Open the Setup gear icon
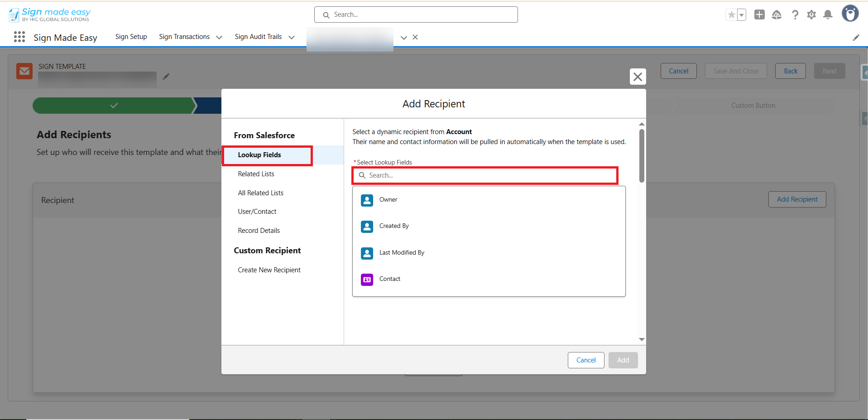 [811, 15]
